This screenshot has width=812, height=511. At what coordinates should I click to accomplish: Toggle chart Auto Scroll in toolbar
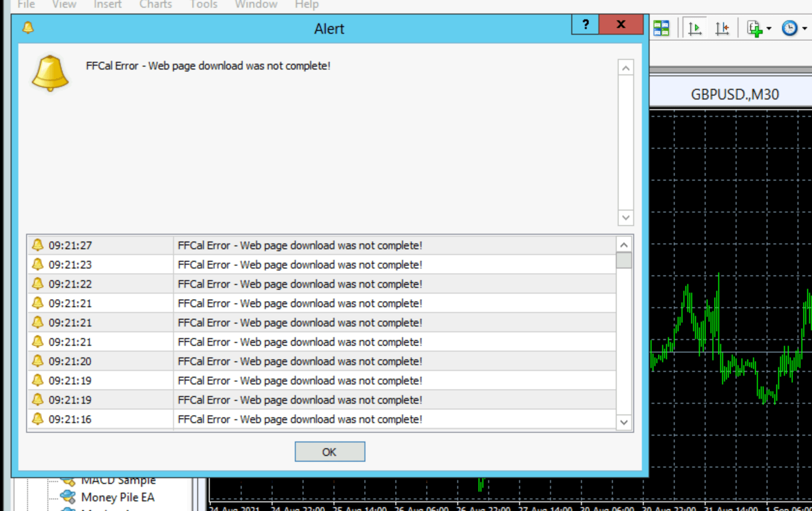pyautogui.click(x=695, y=28)
